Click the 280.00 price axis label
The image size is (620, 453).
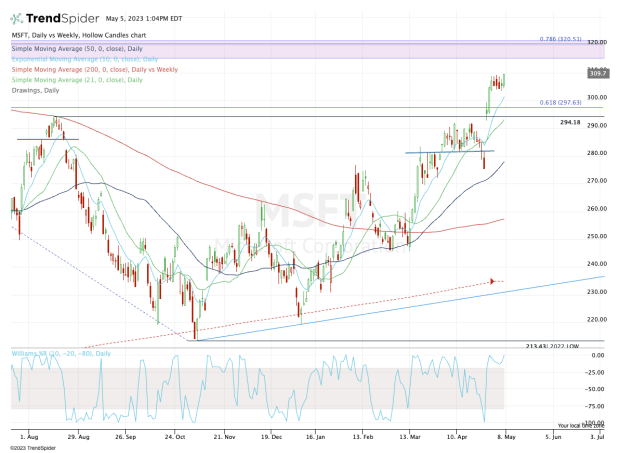(597, 153)
